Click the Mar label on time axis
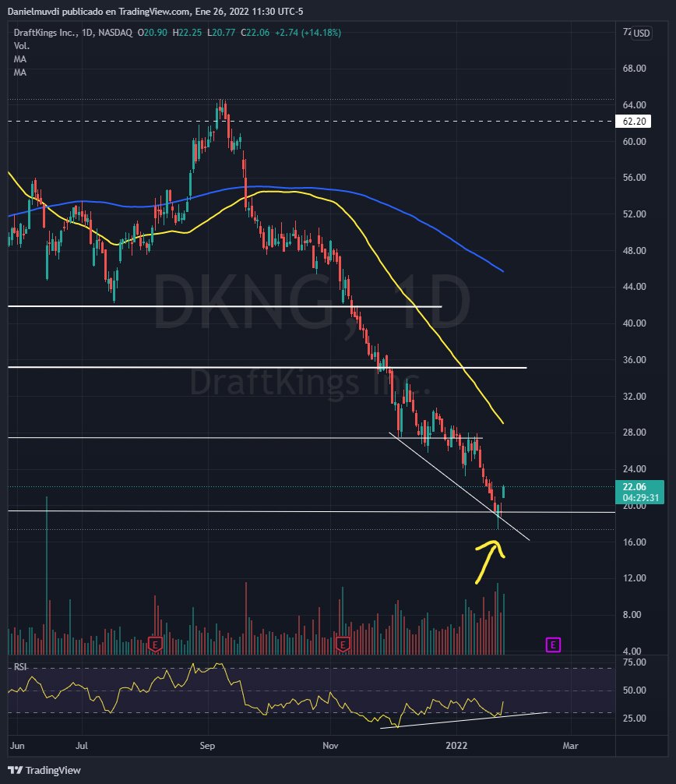 coord(570,746)
